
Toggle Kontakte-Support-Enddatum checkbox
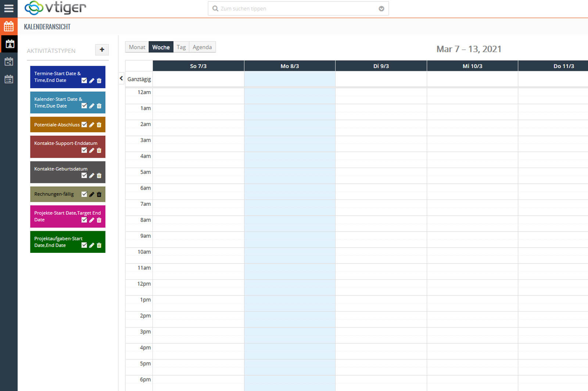[x=84, y=150]
